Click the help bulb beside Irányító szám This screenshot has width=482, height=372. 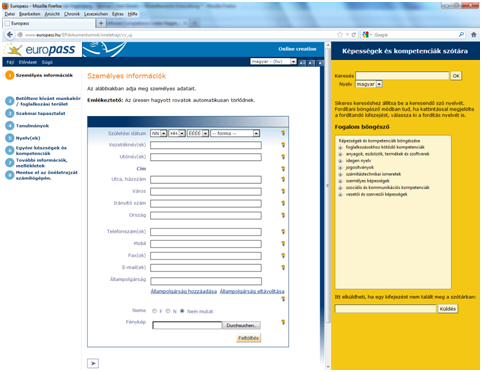[283, 203]
